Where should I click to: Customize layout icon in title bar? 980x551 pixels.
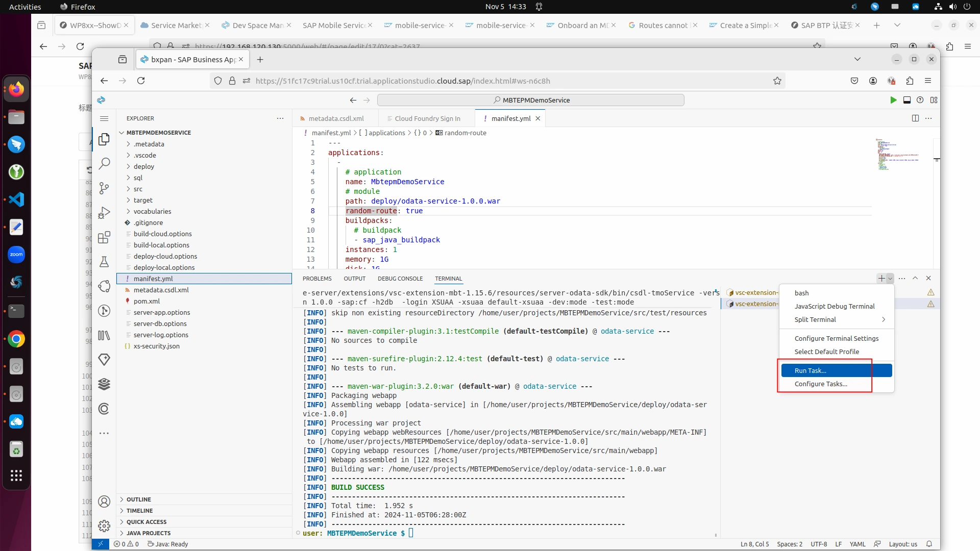tap(934, 100)
